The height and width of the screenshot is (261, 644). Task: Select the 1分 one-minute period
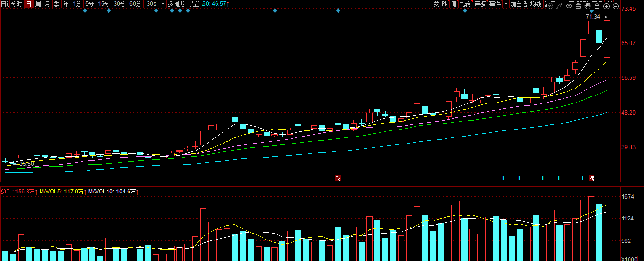[x=77, y=4]
